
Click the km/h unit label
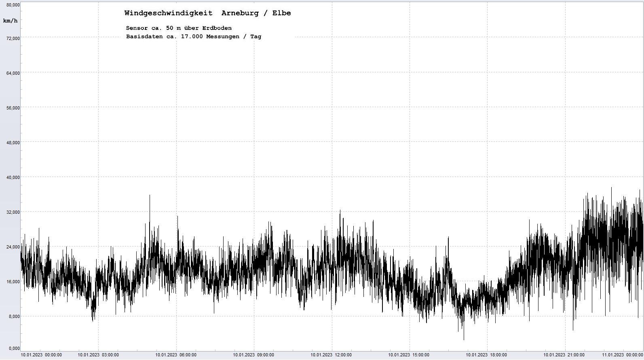pos(10,21)
